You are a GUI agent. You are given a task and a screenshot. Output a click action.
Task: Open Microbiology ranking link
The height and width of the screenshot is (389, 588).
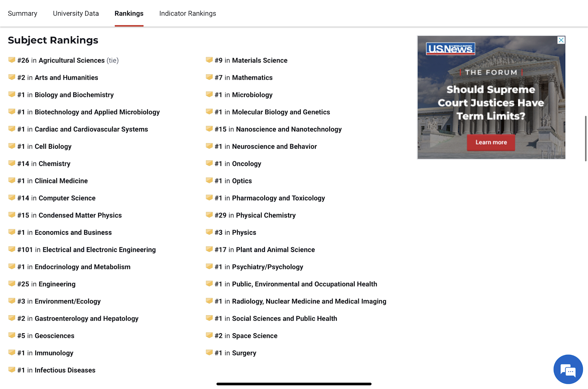[x=252, y=95]
